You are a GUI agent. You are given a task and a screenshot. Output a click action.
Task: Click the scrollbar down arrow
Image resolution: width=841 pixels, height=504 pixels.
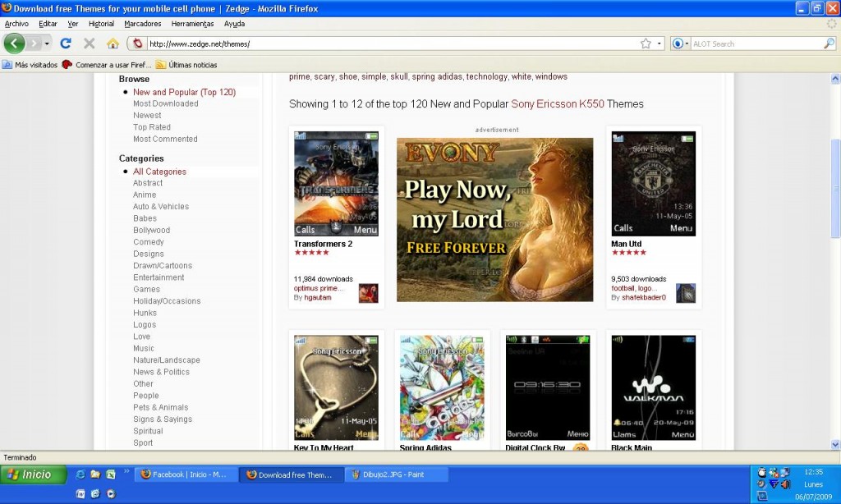click(x=835, y=444)
